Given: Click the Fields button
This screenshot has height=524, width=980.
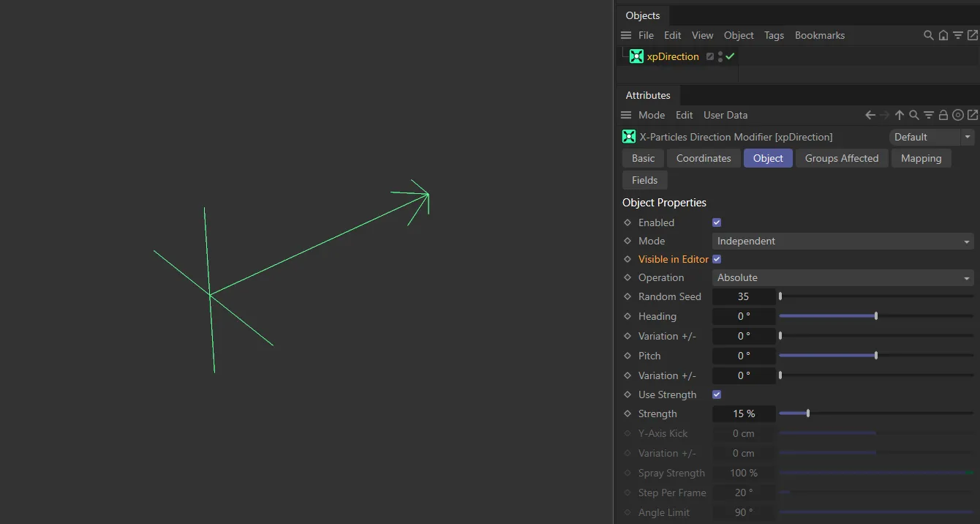Looking at the screenshot, I should pyautogui.click(x=644, y=180).
